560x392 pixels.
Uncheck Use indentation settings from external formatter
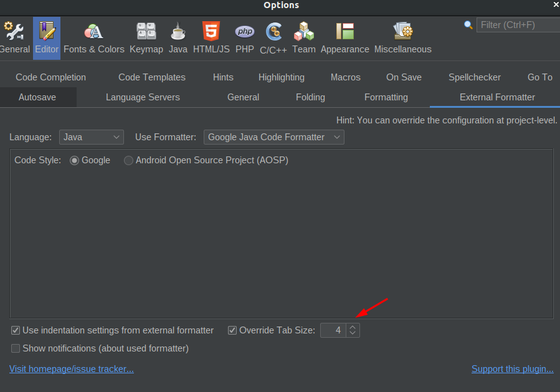(x=15, y=330)
